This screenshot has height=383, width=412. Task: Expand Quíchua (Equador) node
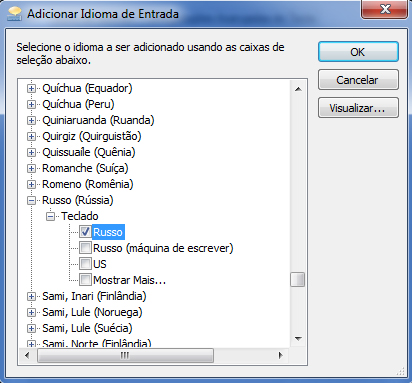tap(31, 88)
